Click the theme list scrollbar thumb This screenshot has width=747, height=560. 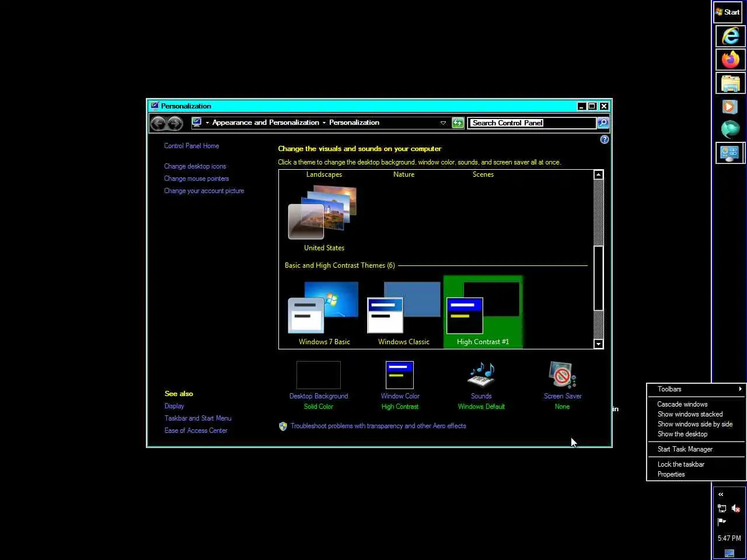pos(598,278)
